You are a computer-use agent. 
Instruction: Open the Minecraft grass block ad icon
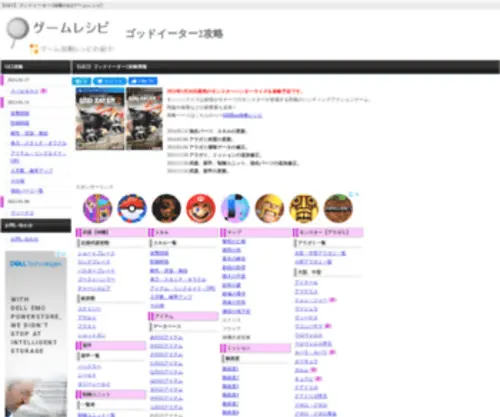[x=338, y=208]
